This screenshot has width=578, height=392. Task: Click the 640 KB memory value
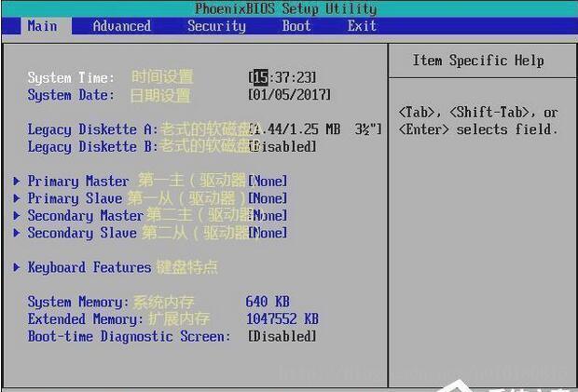pyautogui.click(x=268, y=302)
